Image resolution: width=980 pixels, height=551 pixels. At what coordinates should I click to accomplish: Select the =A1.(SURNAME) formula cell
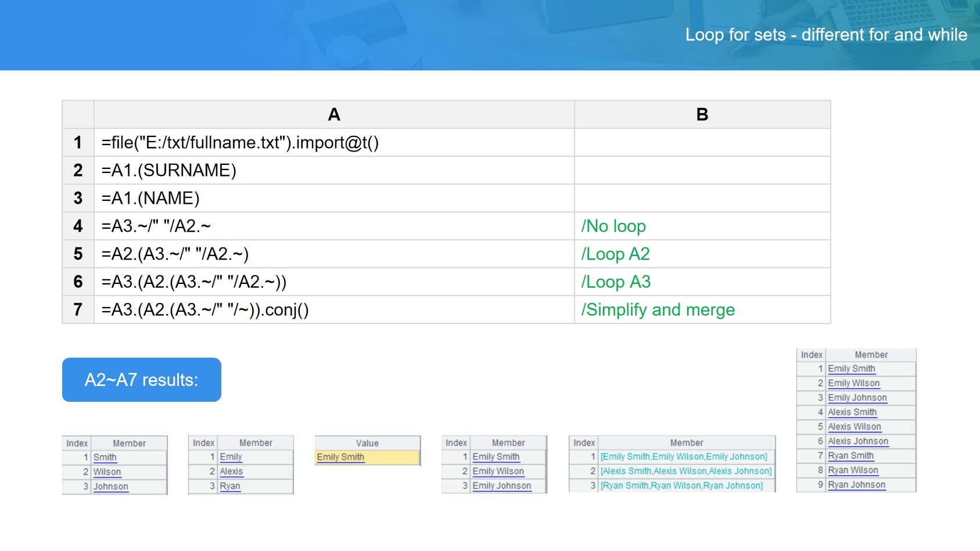(x=169, y=171)
